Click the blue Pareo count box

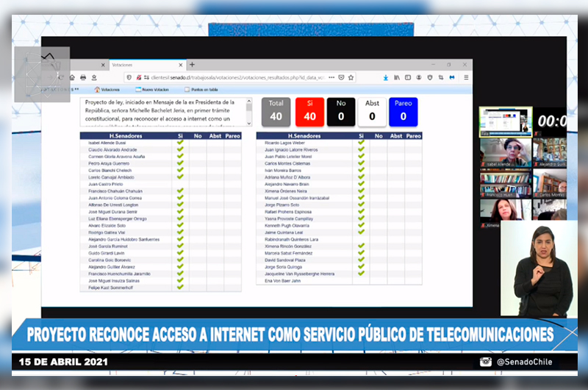[404, 112]
